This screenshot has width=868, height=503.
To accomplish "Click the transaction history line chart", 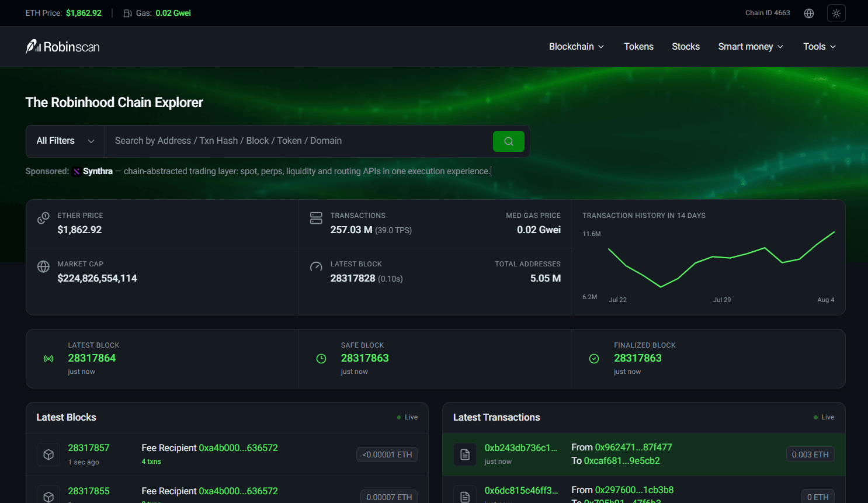I will coord(721,259).
